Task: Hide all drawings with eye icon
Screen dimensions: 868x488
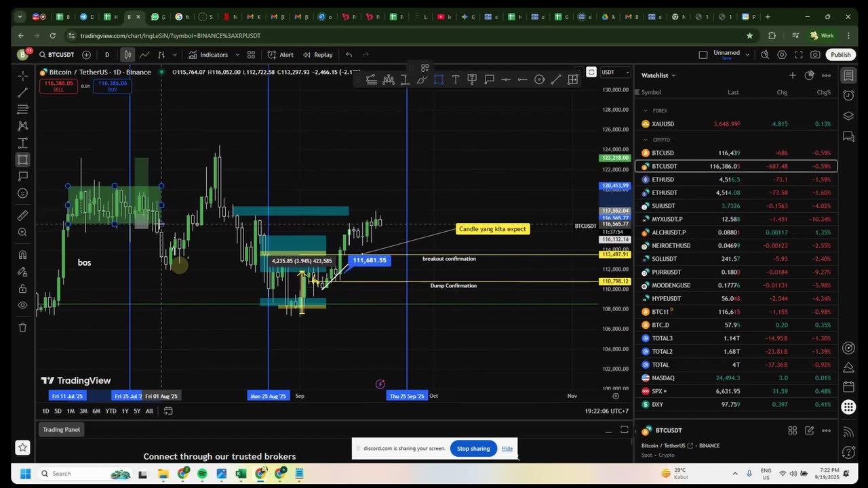Action: tap(22, 306)
